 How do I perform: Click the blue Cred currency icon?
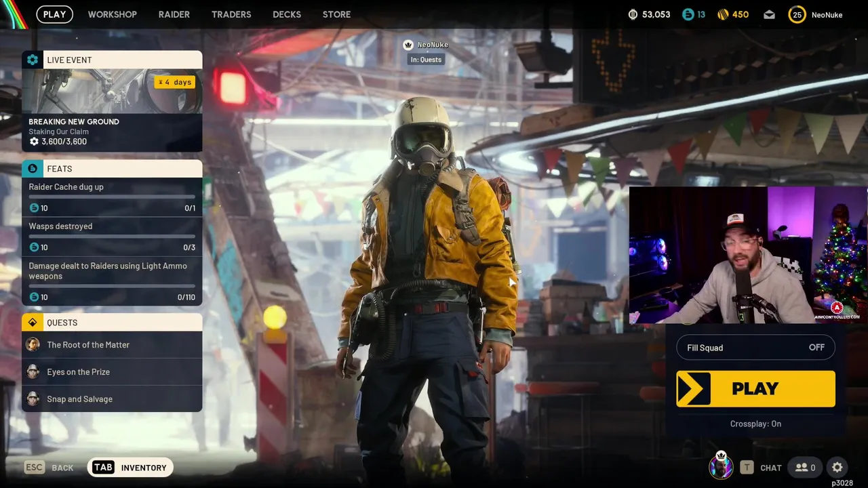click(688, 14)
